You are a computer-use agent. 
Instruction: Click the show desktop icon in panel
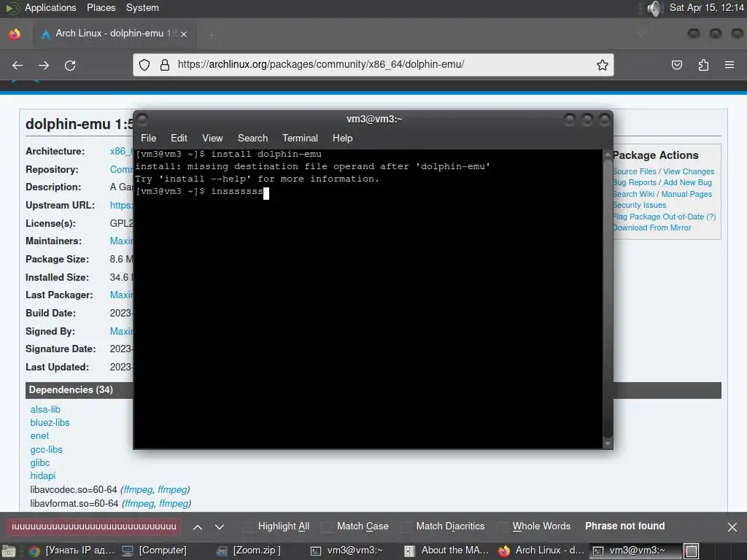point(9,551)
